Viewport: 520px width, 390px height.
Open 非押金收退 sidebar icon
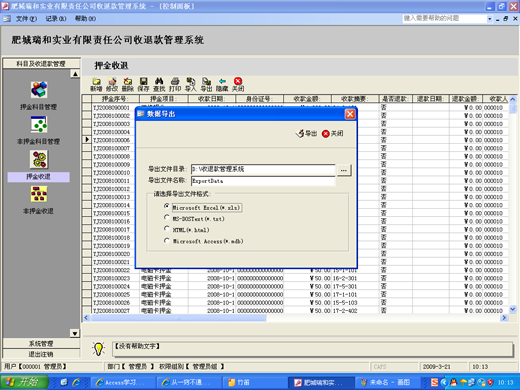coord(39,194)
